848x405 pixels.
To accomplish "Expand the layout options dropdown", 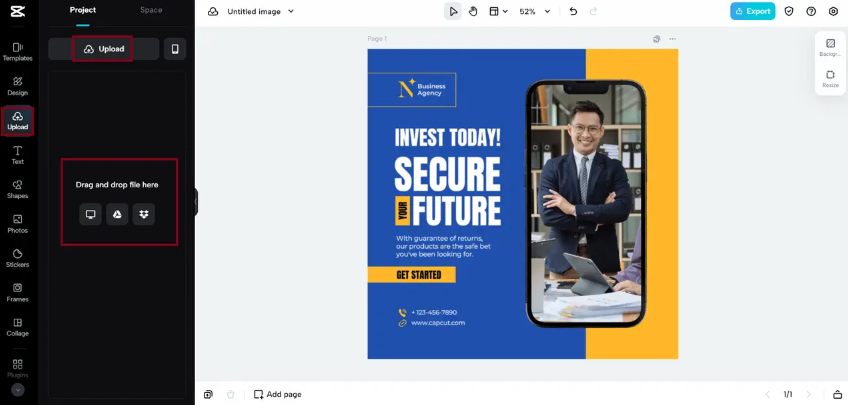I will point(499,11).
